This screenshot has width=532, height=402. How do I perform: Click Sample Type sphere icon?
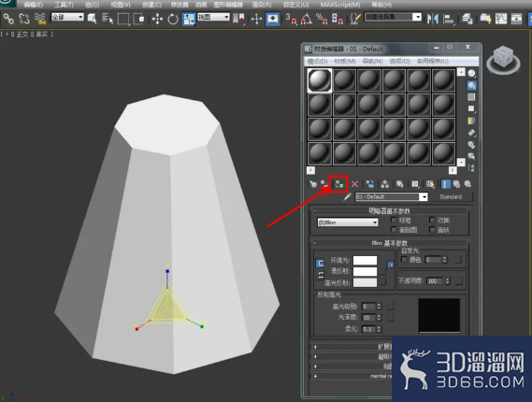click(x=471, y=74)
